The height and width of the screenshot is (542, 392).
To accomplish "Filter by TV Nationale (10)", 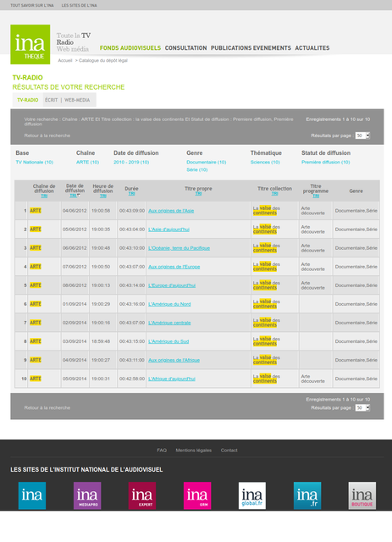I will [35, 162].
